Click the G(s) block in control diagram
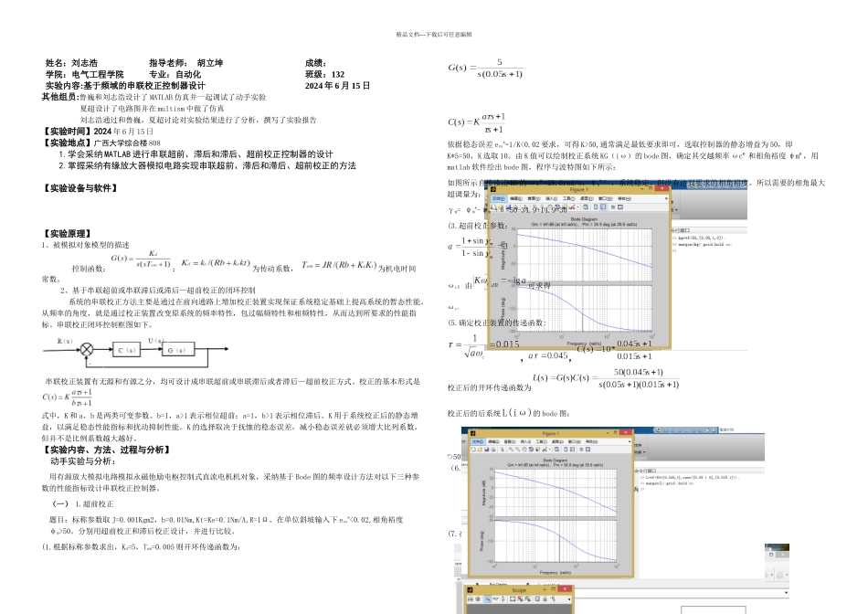868x614 pixels. (177, 349)
